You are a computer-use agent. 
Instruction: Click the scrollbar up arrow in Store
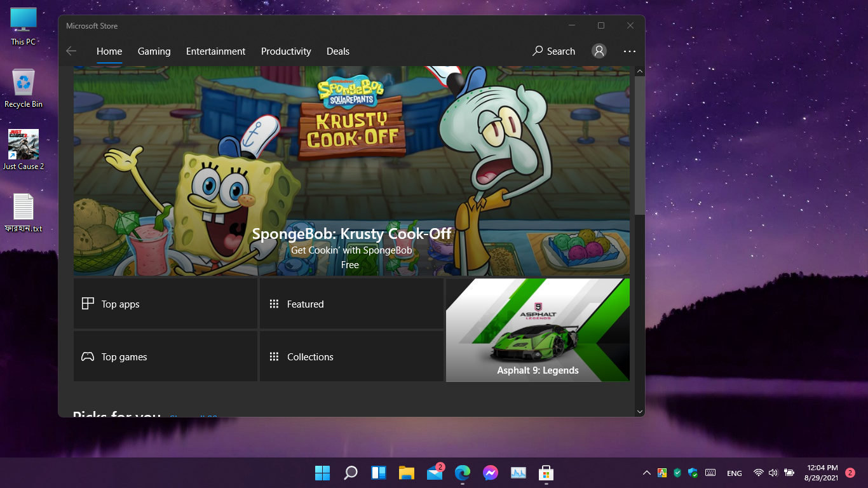pos(640,72)
